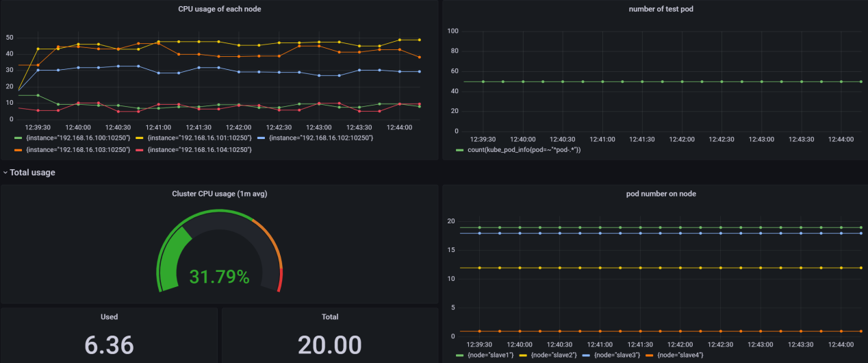Click the 'Used' stat panel title

(x=109, y=317)
